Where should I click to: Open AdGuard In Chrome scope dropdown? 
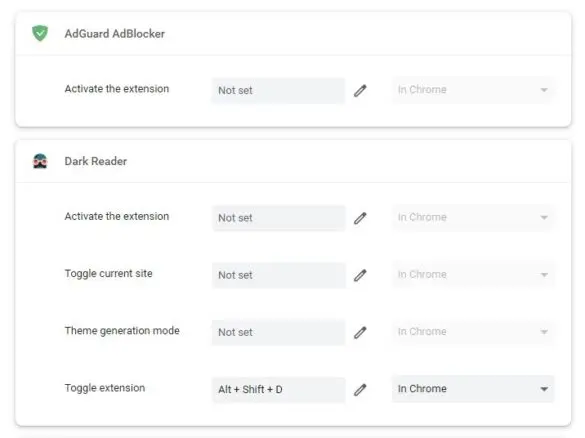[473, 90]
